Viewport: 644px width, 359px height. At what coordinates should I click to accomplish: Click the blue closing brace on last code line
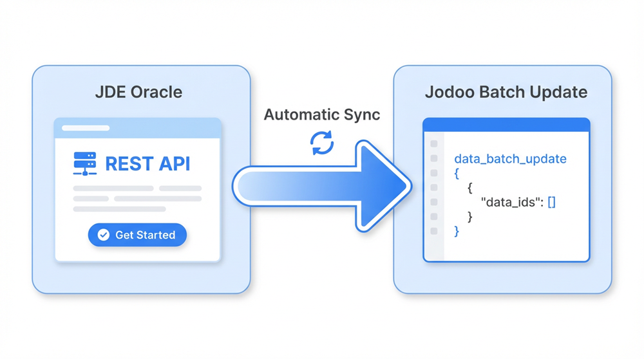pos(457,231)
